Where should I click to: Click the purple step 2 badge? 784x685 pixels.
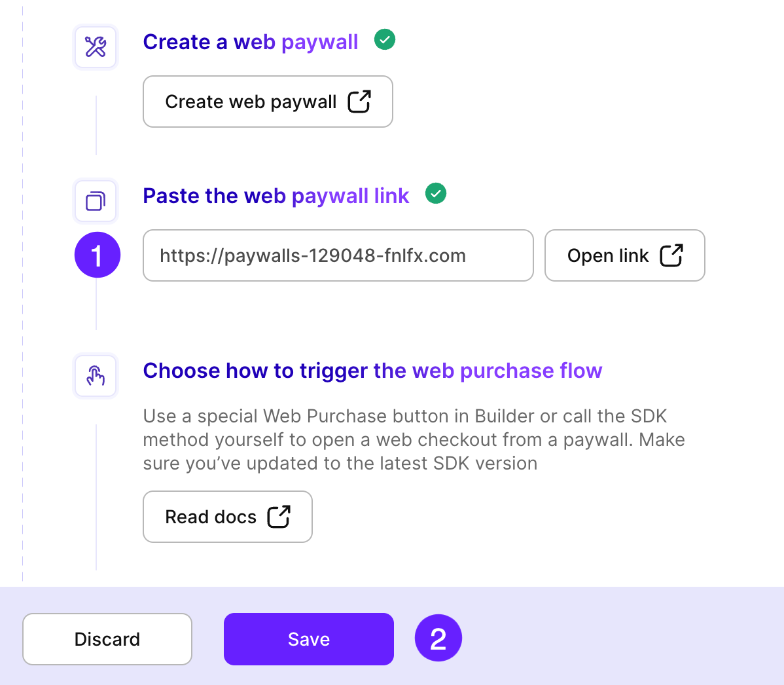pyautogui.click(x=438, y=639)
